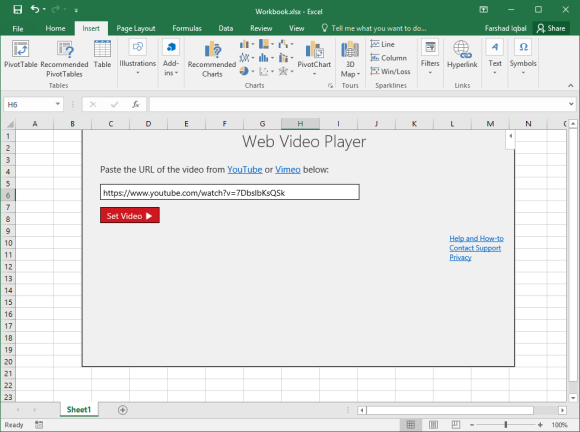The width and height of the screenshot is (580, 432).
Task: Open the Privacy link
Action: coord(460,257)
